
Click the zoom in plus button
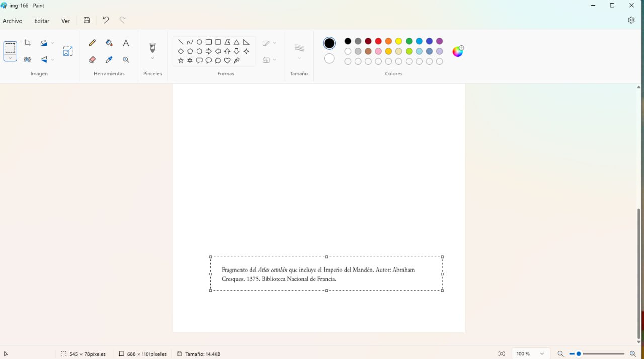pyautogui.click(x=633, y=354)
